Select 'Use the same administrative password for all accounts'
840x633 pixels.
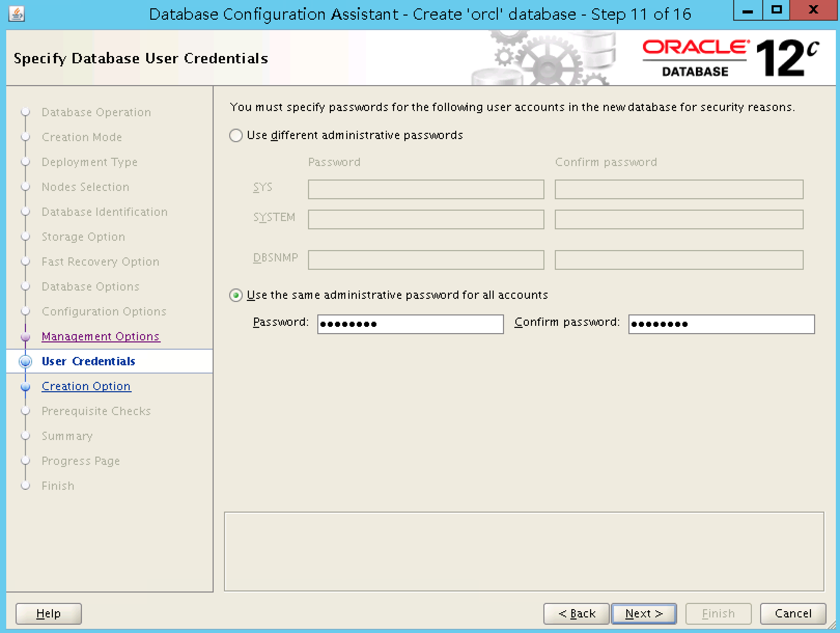(236, 295)
